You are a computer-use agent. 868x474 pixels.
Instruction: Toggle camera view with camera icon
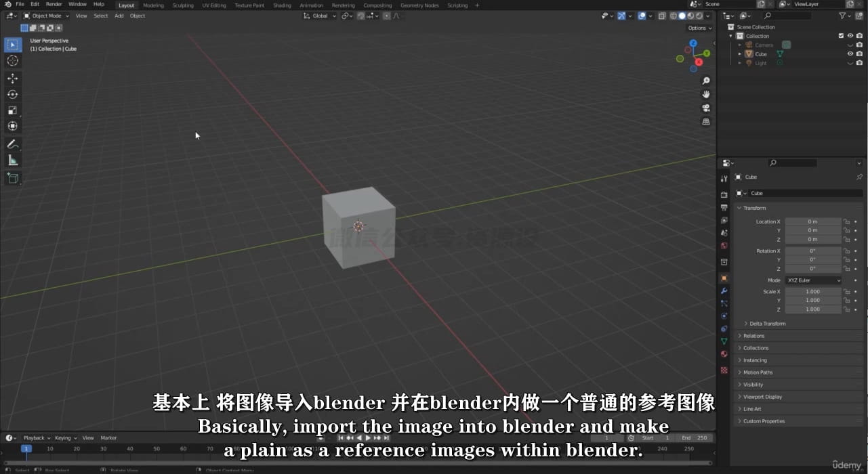(x=706, y=108)
